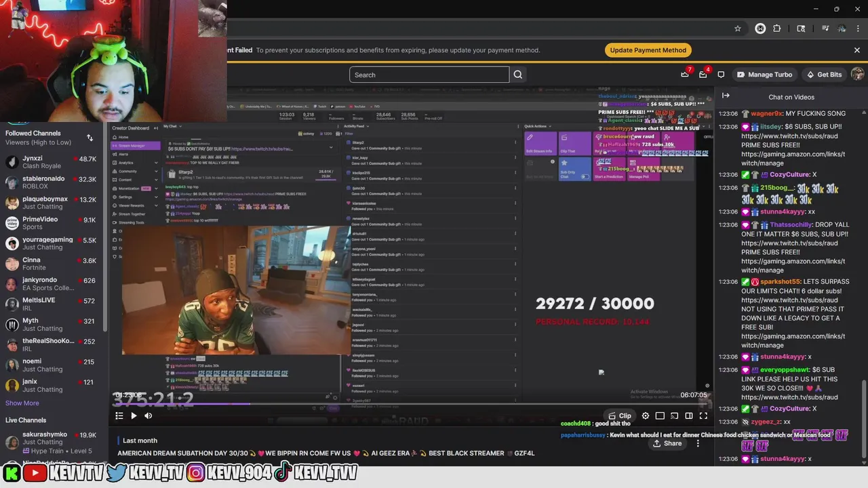Open MeltIsLIVE channel in sidebar
Screen dimensions: 868x488
point(52,304)
